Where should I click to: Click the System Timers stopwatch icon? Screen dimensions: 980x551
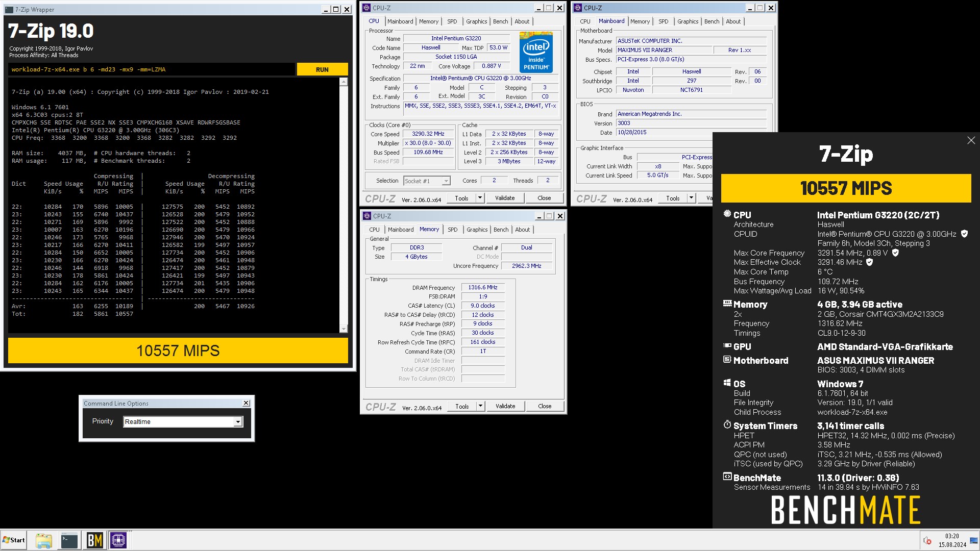click(x=727, y=424)
